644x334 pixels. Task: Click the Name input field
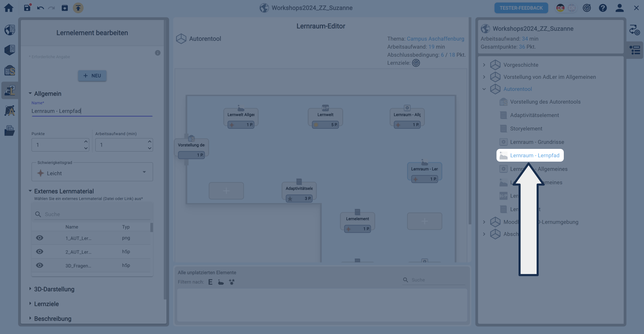point(92,111)
